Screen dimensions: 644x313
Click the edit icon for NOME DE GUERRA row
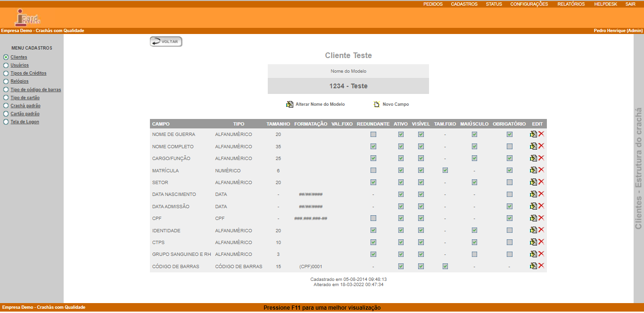click(533, 134)
